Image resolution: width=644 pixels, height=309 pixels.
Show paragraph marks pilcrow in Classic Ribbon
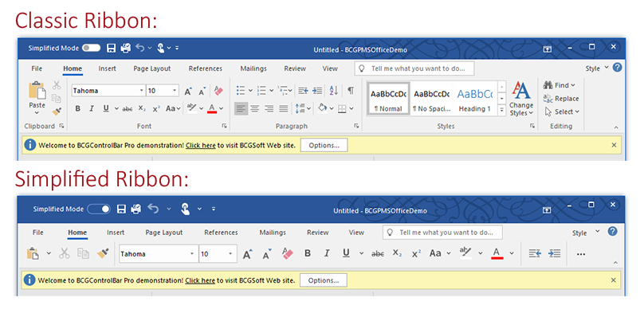click(x=351, y=91)
